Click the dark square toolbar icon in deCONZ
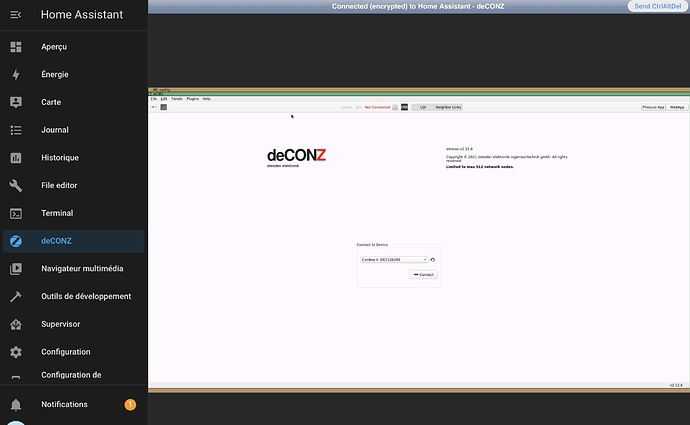690x425 pixels. (x=164, y=107)
